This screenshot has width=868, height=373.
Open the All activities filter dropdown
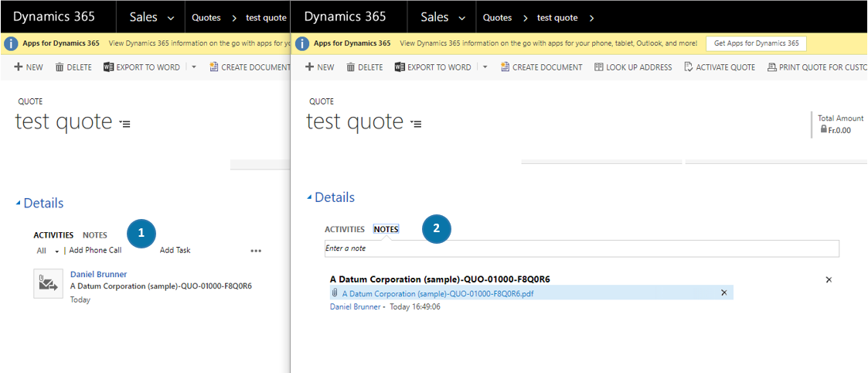pos(48,251)
